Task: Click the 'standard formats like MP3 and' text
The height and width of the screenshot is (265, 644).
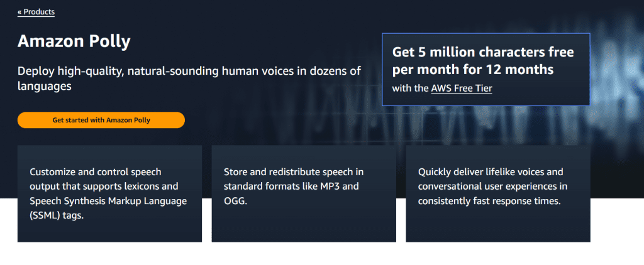Action: click(291, 186)
